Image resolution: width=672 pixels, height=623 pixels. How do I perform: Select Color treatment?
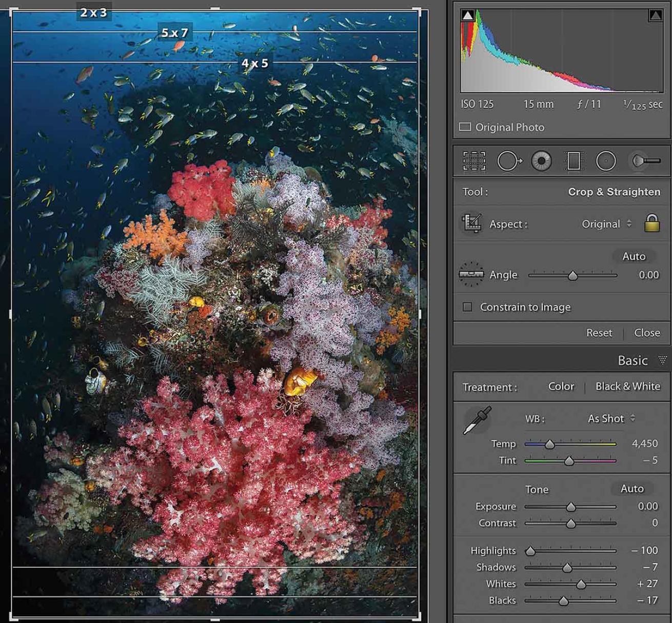click(561, 387)
